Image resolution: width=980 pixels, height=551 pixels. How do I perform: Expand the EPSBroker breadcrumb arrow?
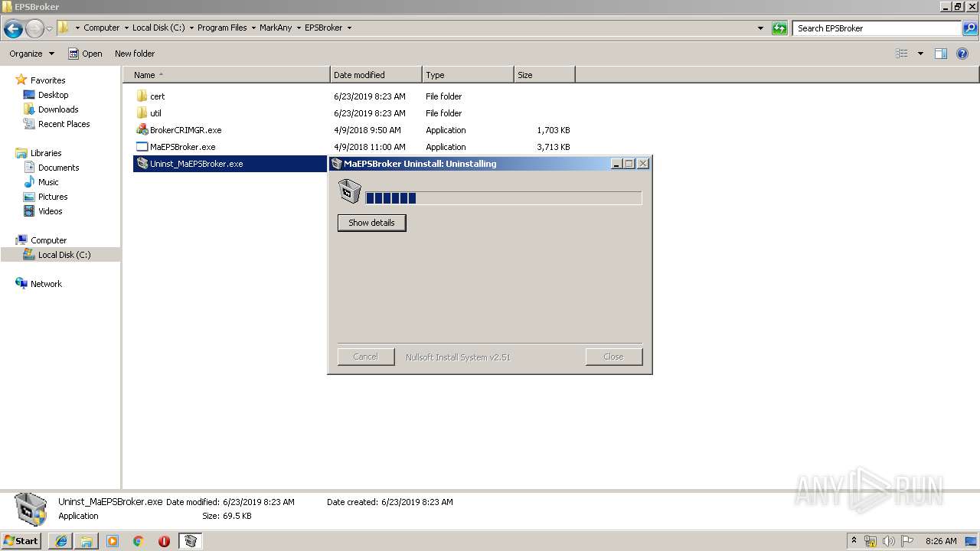349,28
